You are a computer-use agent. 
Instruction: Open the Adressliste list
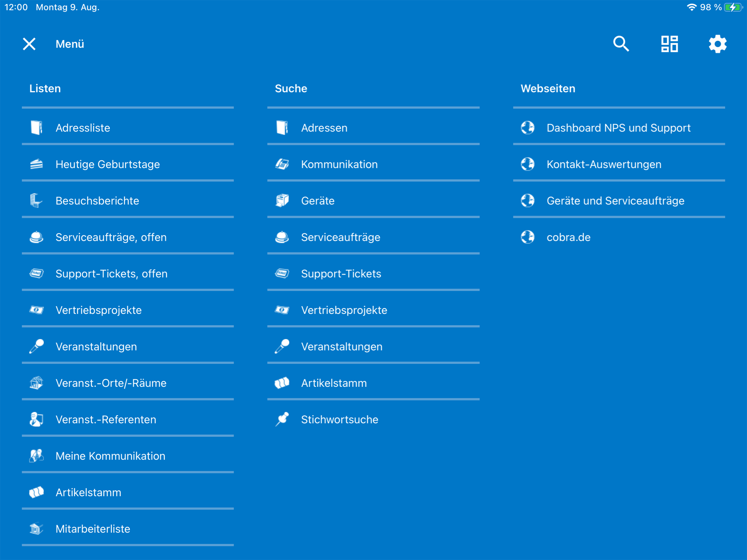pos(128,128)
